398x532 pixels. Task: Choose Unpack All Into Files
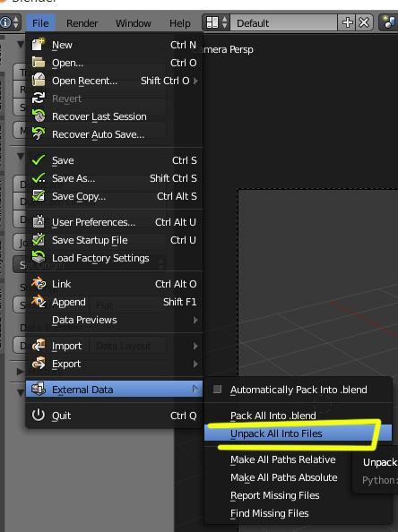pyautogui.click(x=298, y=433)
